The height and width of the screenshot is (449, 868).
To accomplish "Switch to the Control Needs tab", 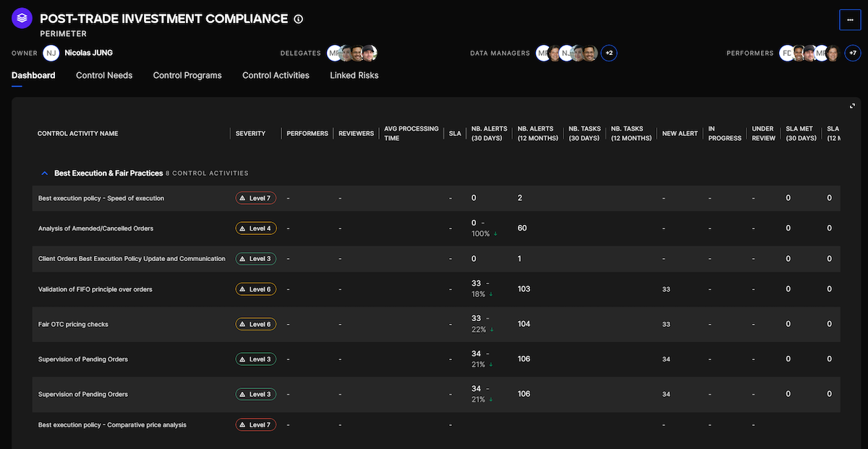I will click(104, 75).
